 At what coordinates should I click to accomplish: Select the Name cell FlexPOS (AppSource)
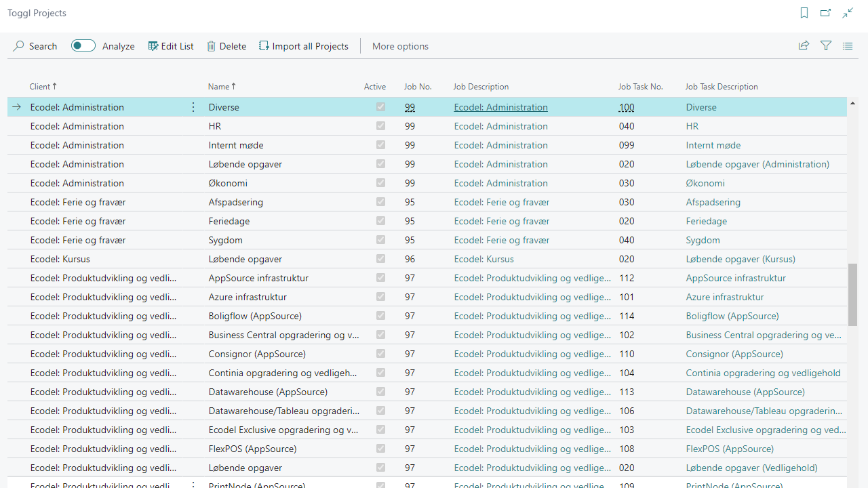coord(252,449)
